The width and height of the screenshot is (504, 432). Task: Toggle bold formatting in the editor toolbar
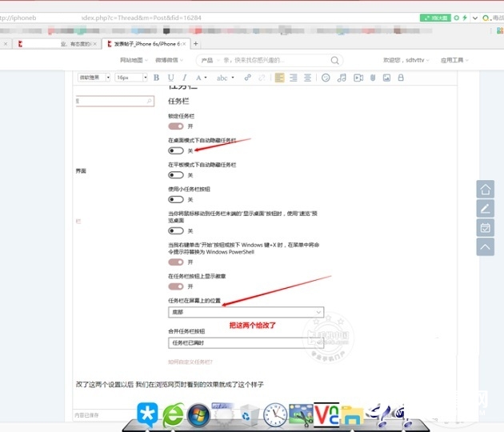[156, 78]
